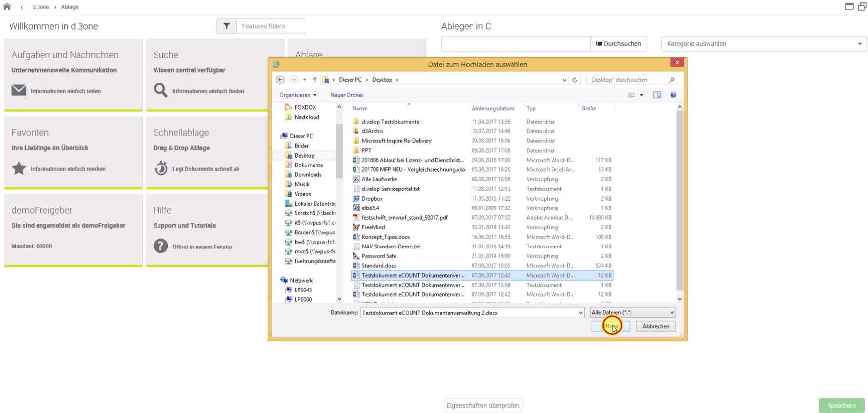This screenshot has height=413, width=868.
Task: Go to the d.3one home icon
Action: click(7, 7)
